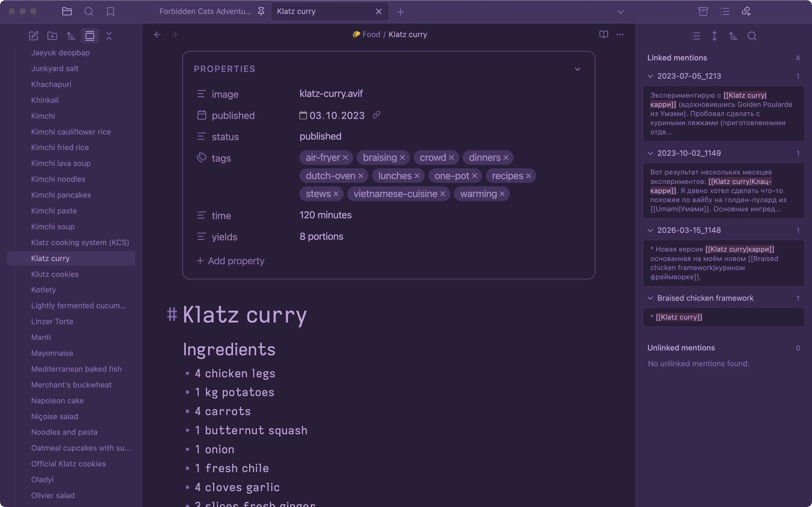Open more options three-dot menu
The width and height of the screenshot is (812, 507).
pos(620,35)
